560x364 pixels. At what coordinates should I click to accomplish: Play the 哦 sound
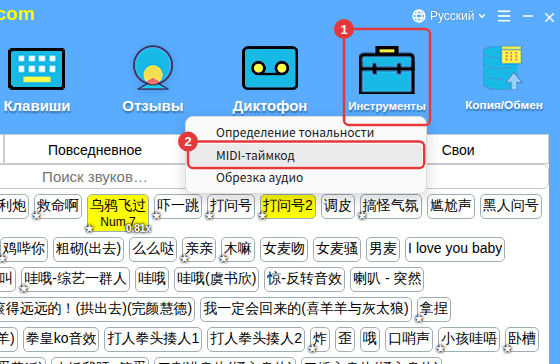(x=370, y=339)
